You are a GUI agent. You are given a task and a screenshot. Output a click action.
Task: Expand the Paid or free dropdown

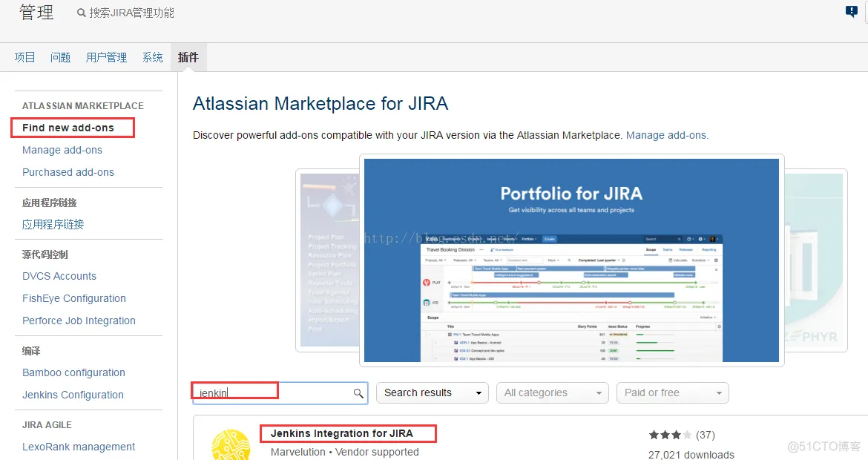[x=673, y=392]
